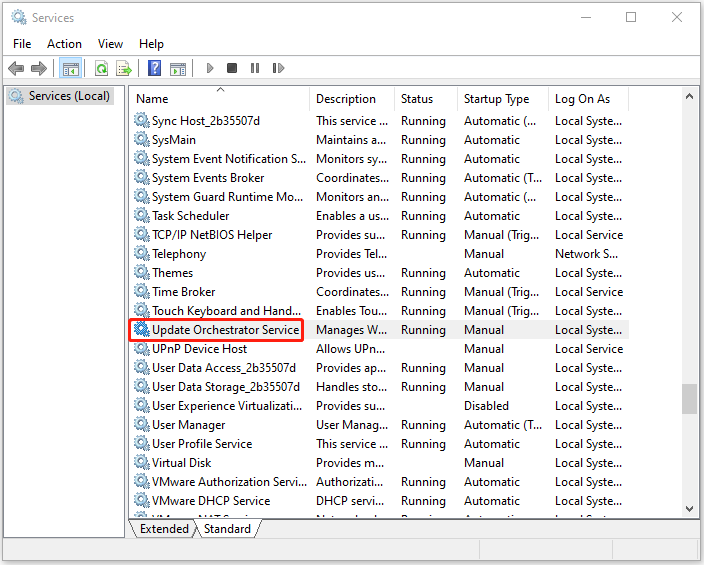Click the Stop Service square icon
This screenshot has height=565, width=704.
pyautogui.click(x=232, y=68)
